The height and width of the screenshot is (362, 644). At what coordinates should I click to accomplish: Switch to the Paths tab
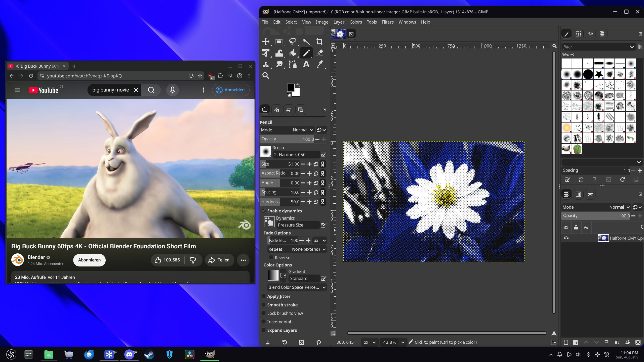(x=590, y=194)
